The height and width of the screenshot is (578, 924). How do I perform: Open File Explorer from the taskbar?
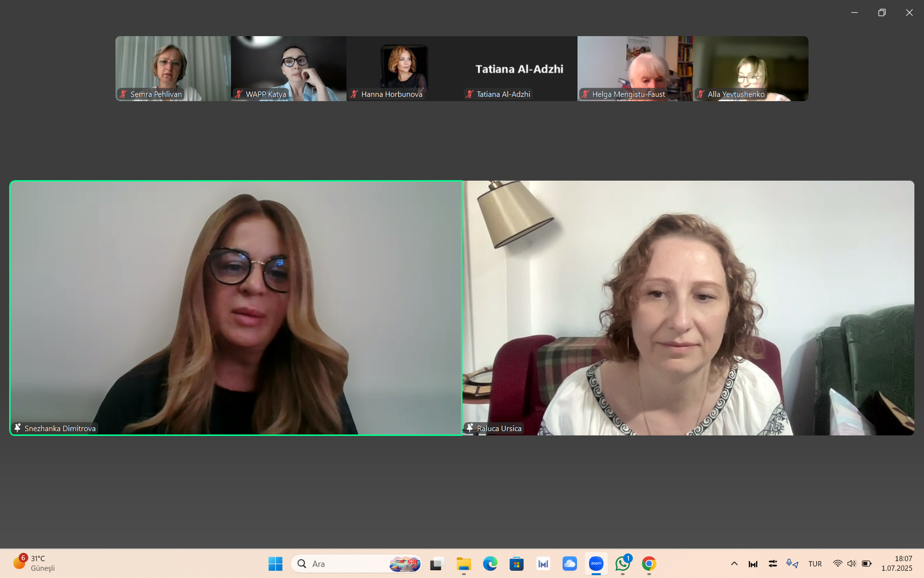pyautogui.click(x=463, y=564)
